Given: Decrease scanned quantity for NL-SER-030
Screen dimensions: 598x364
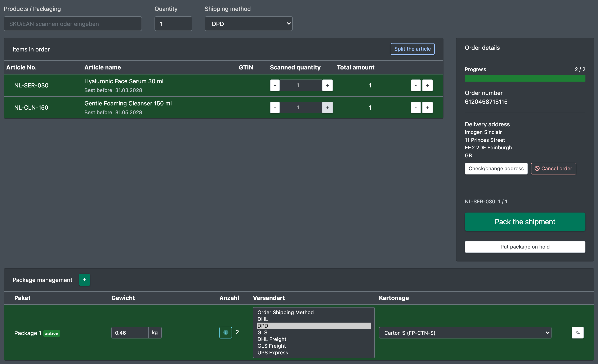Looking at the screenshot, I should tap(275, 85).
